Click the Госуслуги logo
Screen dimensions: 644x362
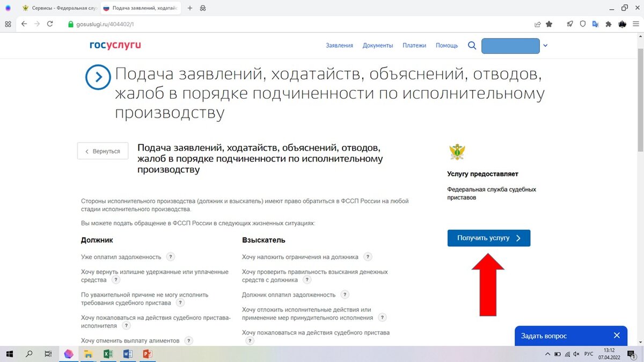click(114, 45)
